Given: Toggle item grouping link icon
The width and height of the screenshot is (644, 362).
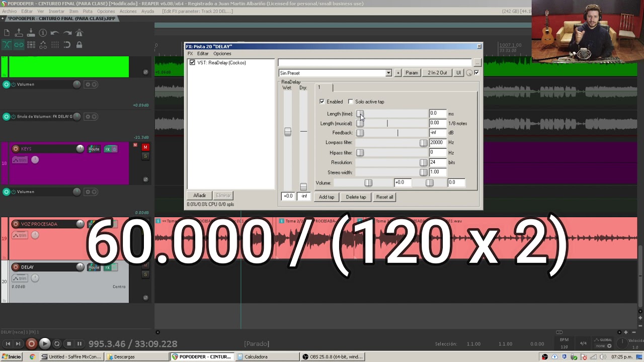Looking at the screenshot, I should point(19,45).
